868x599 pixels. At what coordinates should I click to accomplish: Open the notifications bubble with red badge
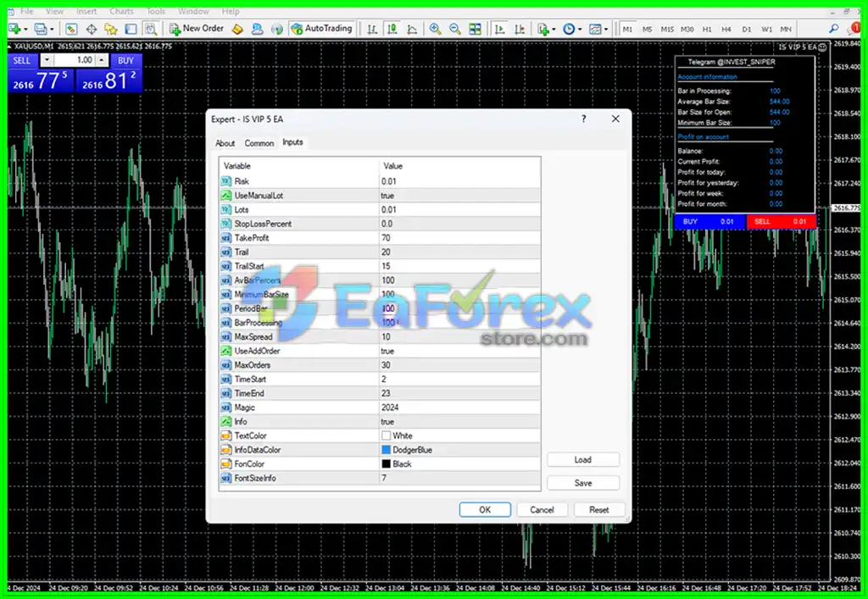854,28
